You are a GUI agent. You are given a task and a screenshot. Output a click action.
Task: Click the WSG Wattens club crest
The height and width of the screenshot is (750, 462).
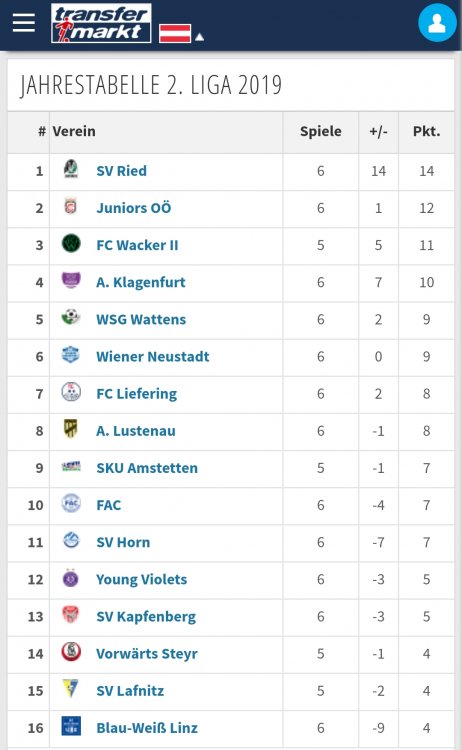click(71, 317)
